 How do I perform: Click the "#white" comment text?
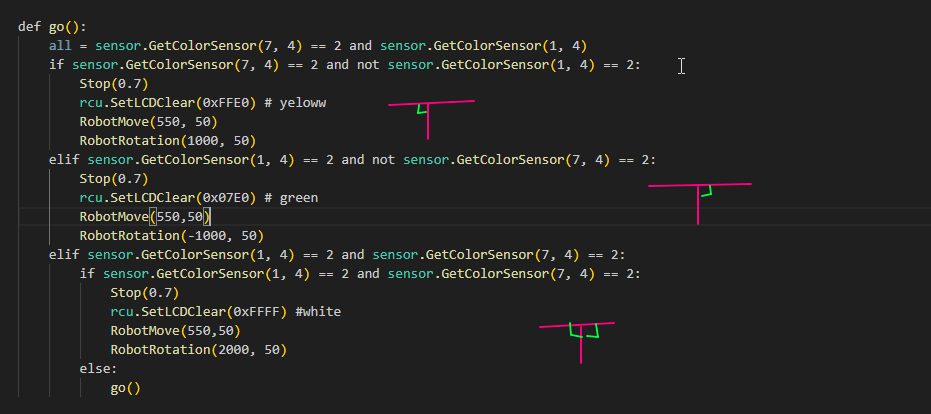(318, 312)
